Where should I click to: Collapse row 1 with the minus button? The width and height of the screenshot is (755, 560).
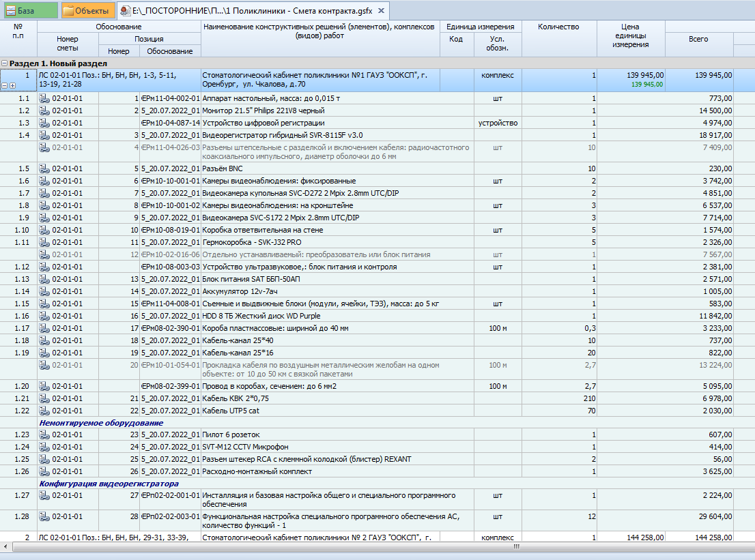pos(5,85)
